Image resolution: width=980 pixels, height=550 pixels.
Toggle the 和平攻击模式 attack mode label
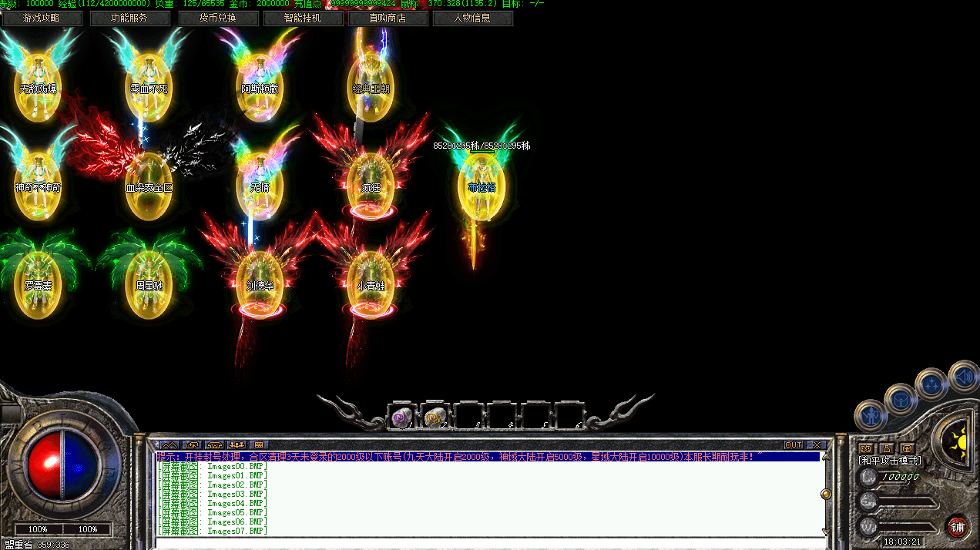coord(890,461)
